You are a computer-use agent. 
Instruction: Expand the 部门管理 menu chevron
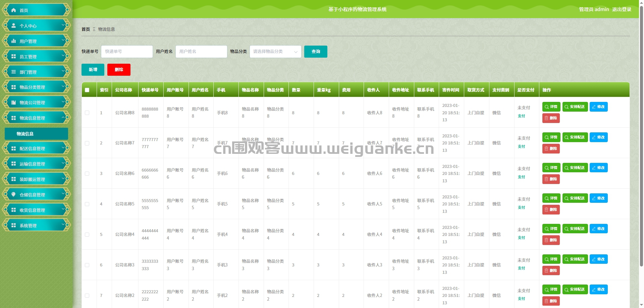63,72
